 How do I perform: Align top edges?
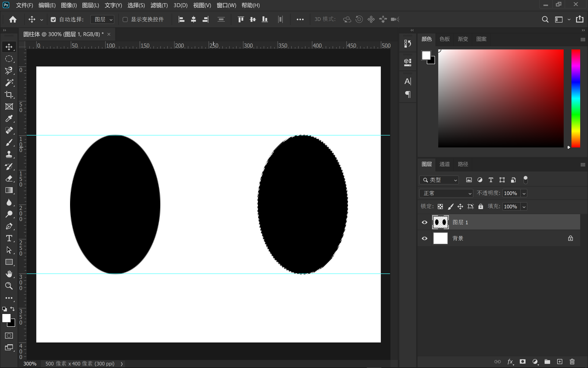[x=240, y=20]
